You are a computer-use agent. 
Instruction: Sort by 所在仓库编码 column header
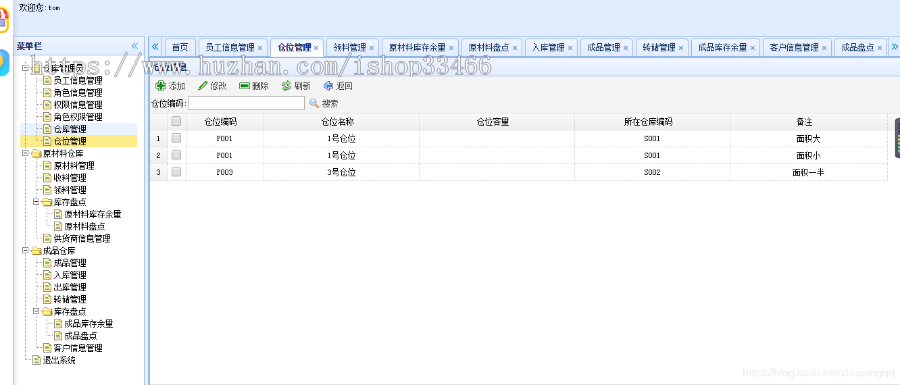(652, 122)
